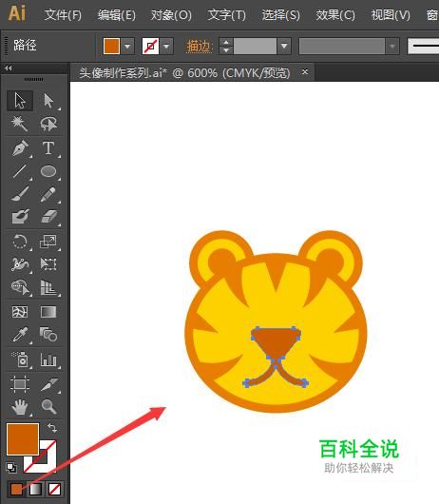439x504 pixels.
Task: Open the fill color dropdown arrow
Action: 128,47
